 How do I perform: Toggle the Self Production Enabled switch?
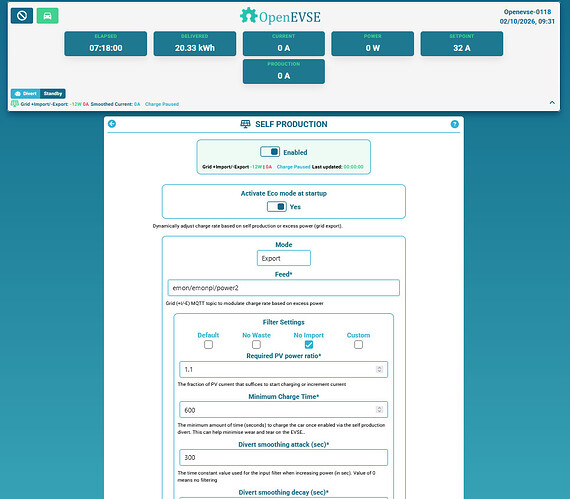click(x=270, y=152)
